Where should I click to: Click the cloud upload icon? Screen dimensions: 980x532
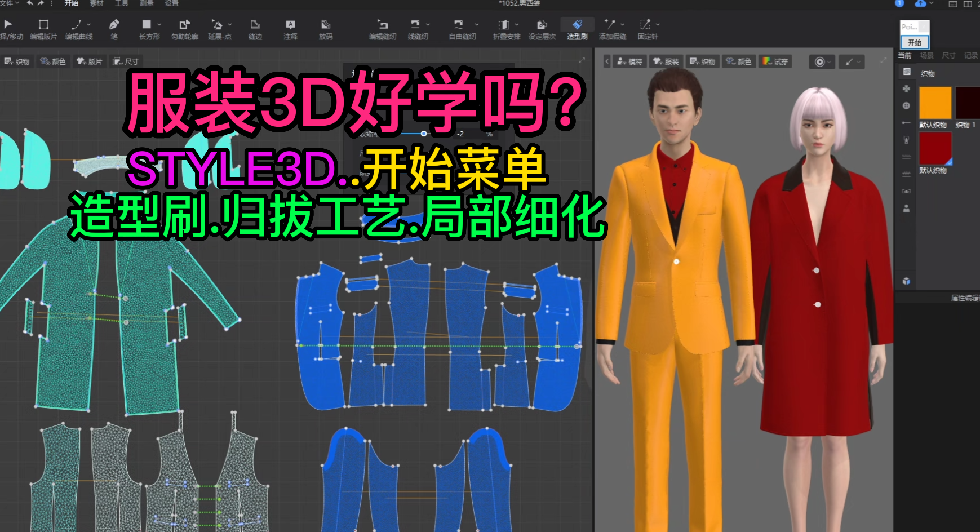point(920,3)
